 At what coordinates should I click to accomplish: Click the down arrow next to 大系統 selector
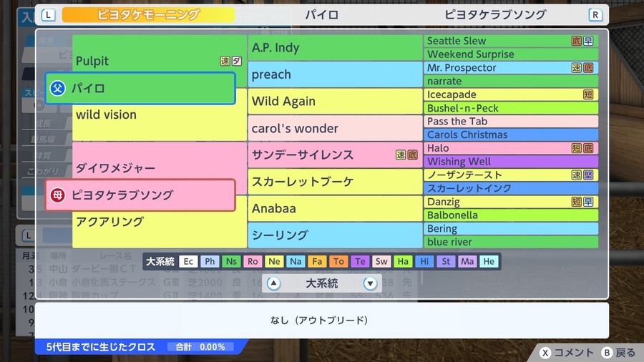(x=370, y=283)
